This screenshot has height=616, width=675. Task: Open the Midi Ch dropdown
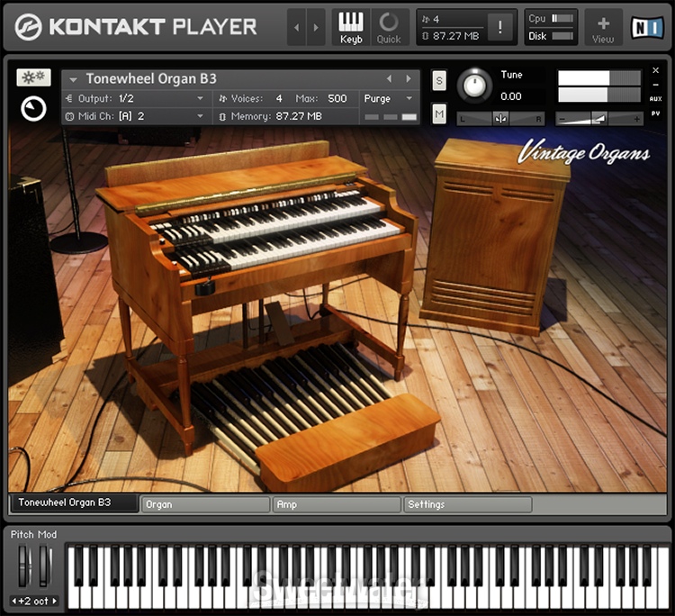pos(137,116)
